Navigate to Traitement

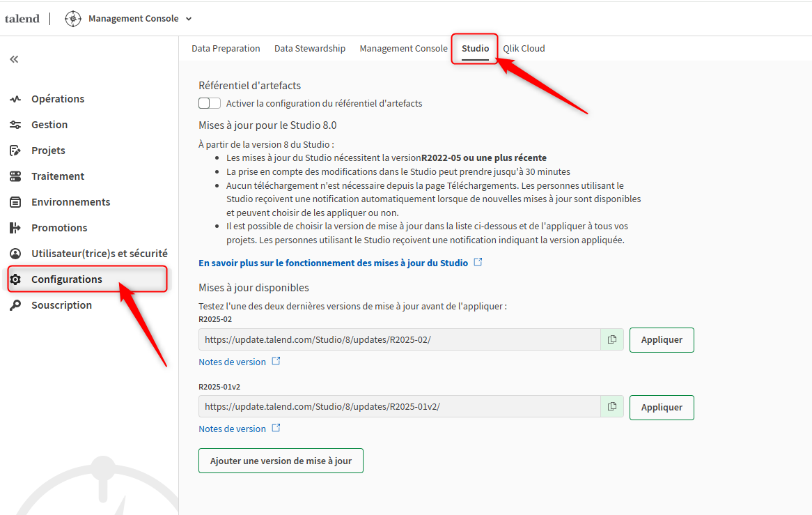(57, 176)
